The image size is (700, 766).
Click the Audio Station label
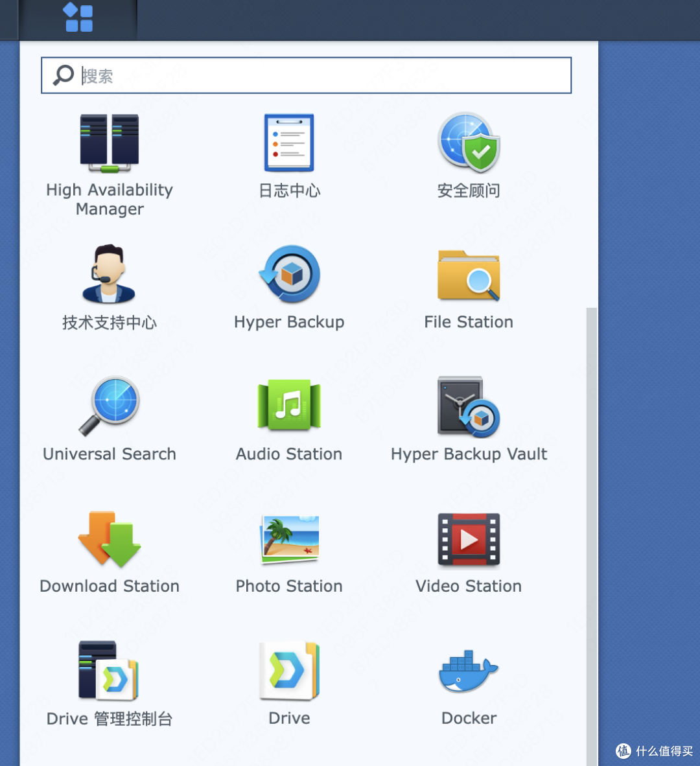289,454
